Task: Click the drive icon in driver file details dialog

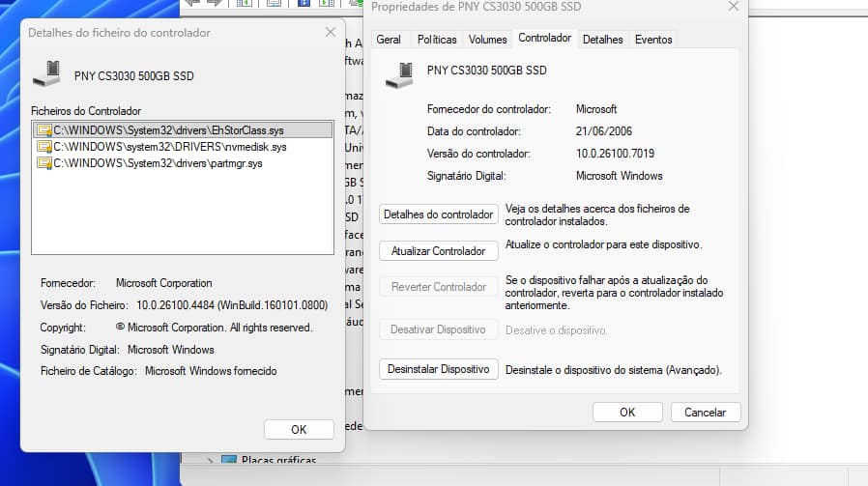Action: tap(46, 74)
